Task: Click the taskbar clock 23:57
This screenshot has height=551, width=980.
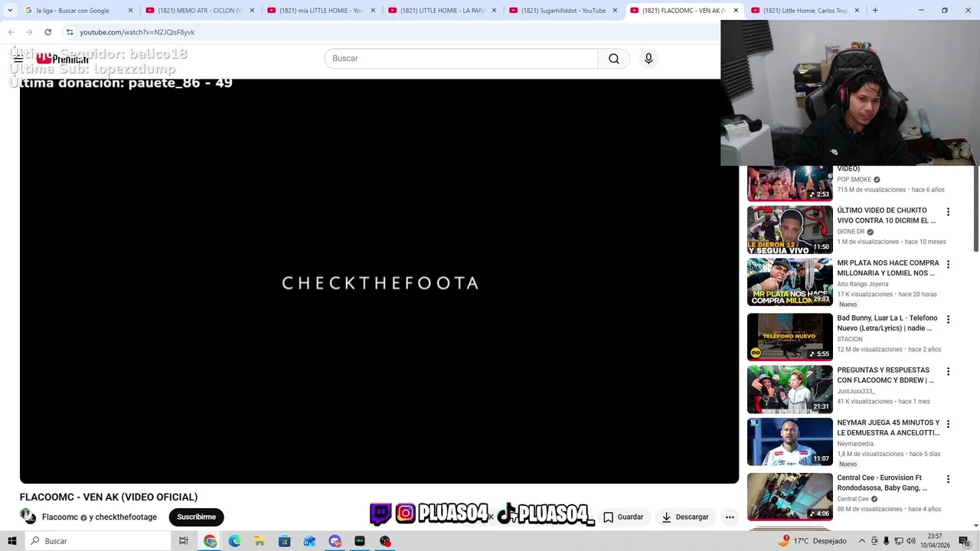Action: pyautogui.click(x=935, y=541)
